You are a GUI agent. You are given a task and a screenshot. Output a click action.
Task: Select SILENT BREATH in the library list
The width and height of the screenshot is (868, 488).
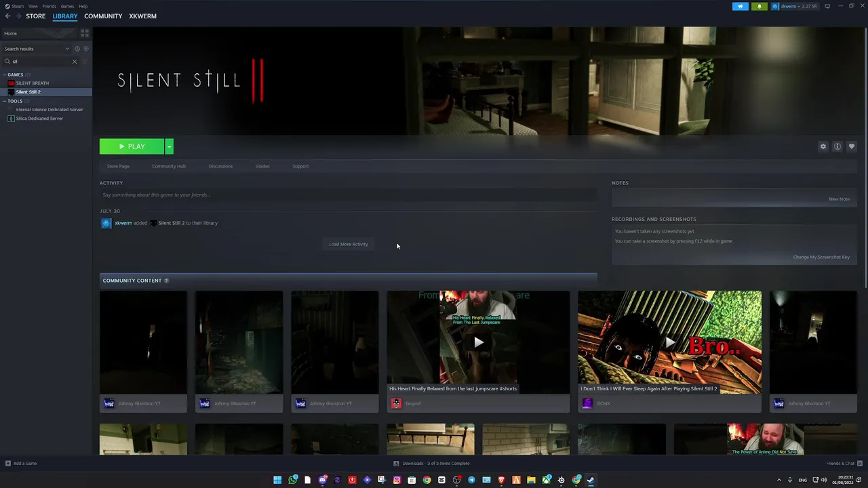tap(32, 83)
